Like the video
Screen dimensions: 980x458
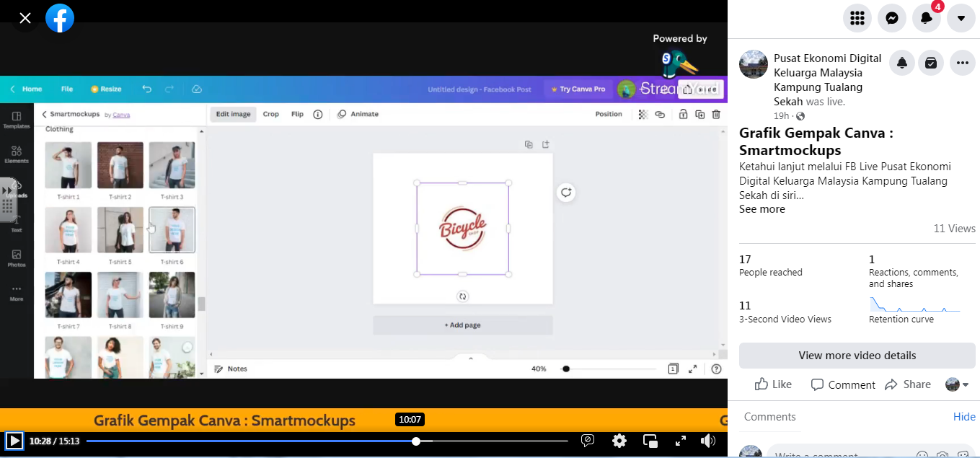click(x=773, y=384)
